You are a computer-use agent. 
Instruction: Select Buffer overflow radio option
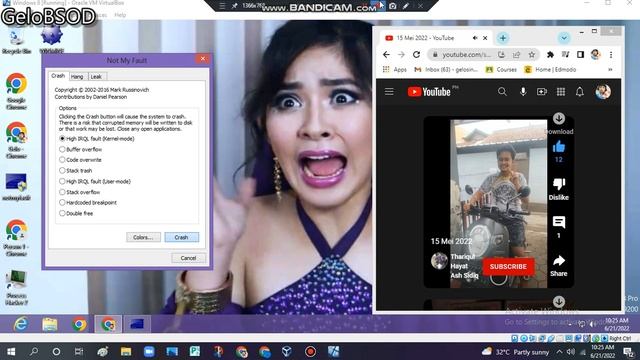point(62,149)
